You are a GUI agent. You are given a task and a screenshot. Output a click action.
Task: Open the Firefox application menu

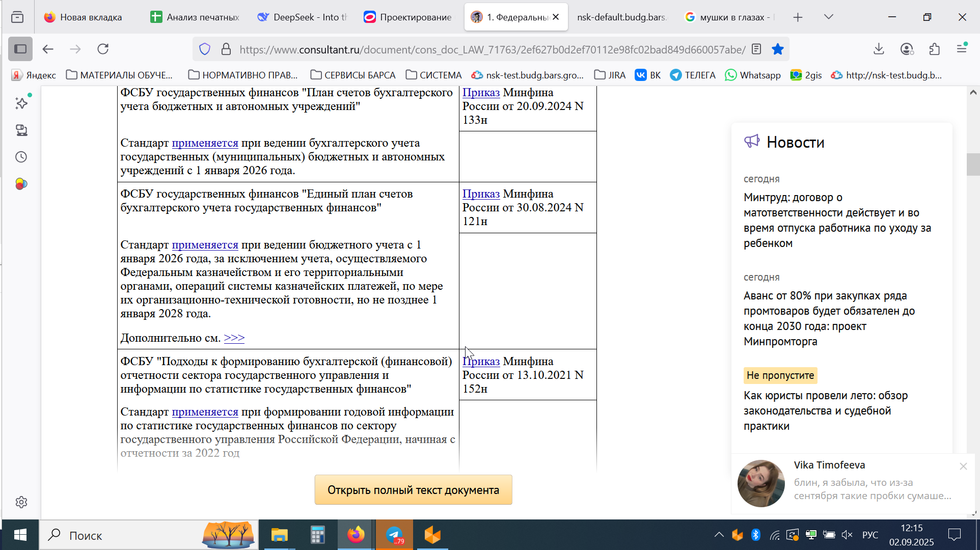[x=962, y=49]
